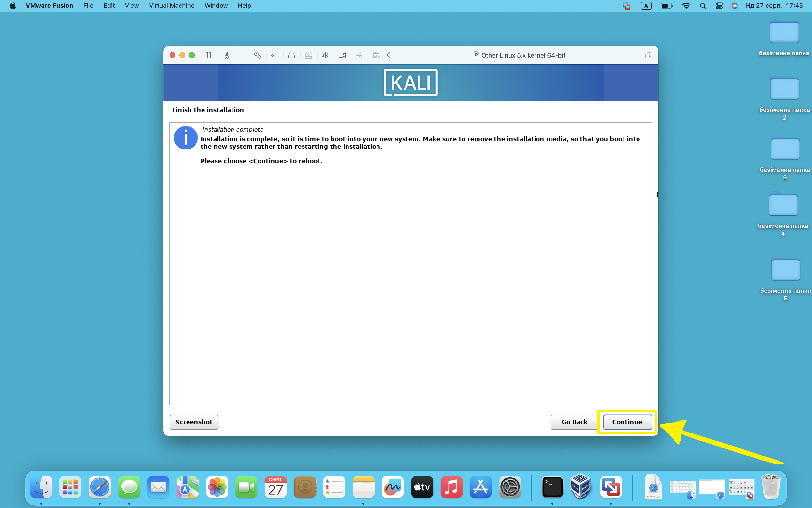Open Calendar from the Dock
812x508 pixels.
click(275, 487)
